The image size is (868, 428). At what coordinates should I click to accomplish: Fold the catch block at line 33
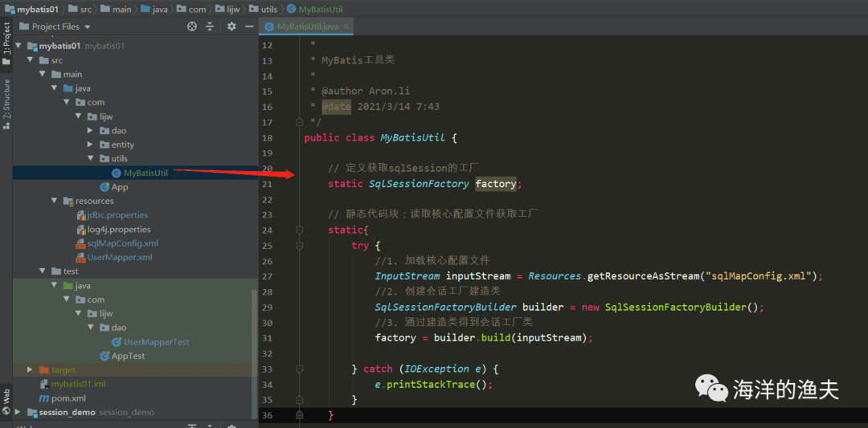pyautogui.click(x=300, y=369)
